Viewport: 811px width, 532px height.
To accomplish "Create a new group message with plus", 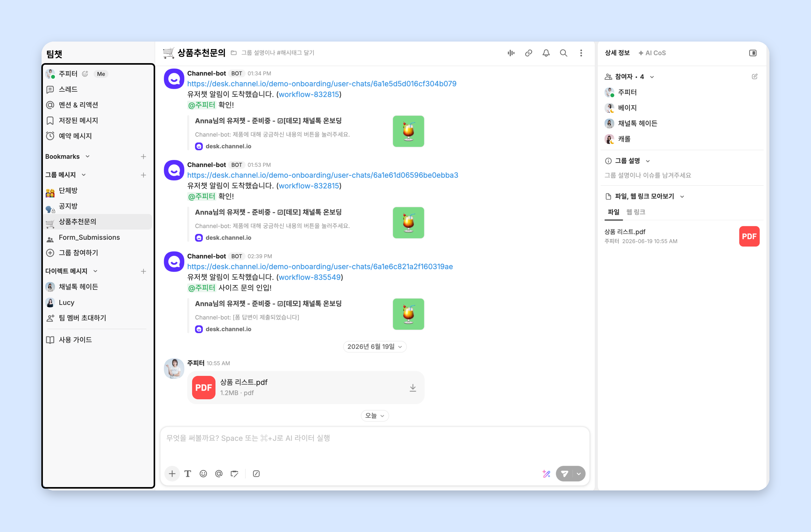I will point(143,175).
